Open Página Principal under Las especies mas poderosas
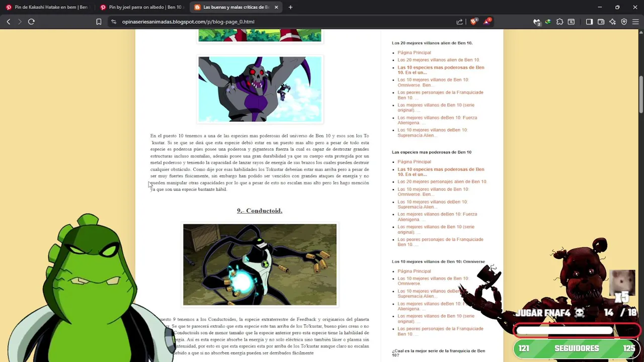Viewport: 644px width, 362px height. (x=414, y=161)
